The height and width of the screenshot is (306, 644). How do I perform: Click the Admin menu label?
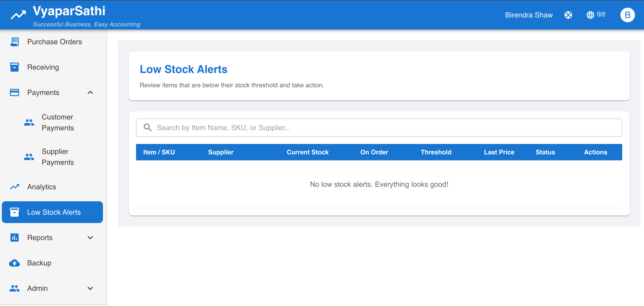click(37, 288)
